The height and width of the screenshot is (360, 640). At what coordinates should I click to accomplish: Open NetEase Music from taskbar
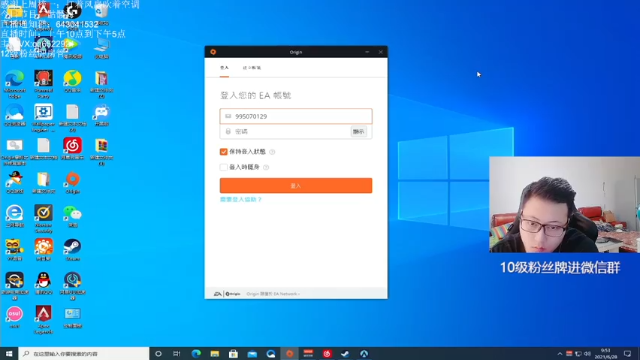[x=327, y=353]
